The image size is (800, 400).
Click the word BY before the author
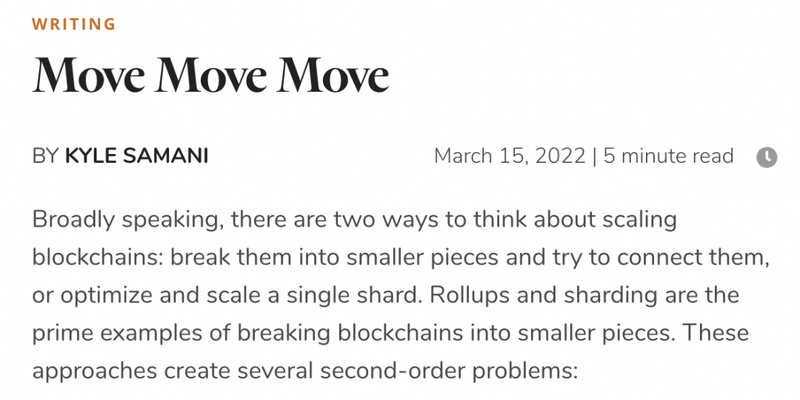[x=45, y=157]
